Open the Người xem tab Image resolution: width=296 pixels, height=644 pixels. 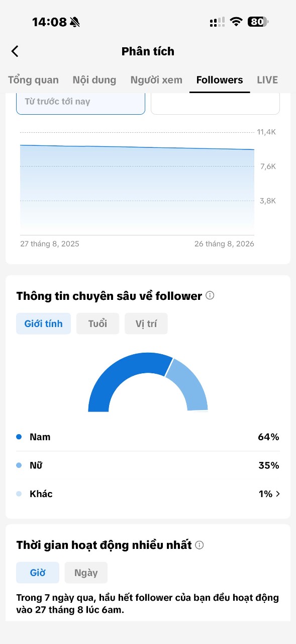156,80
